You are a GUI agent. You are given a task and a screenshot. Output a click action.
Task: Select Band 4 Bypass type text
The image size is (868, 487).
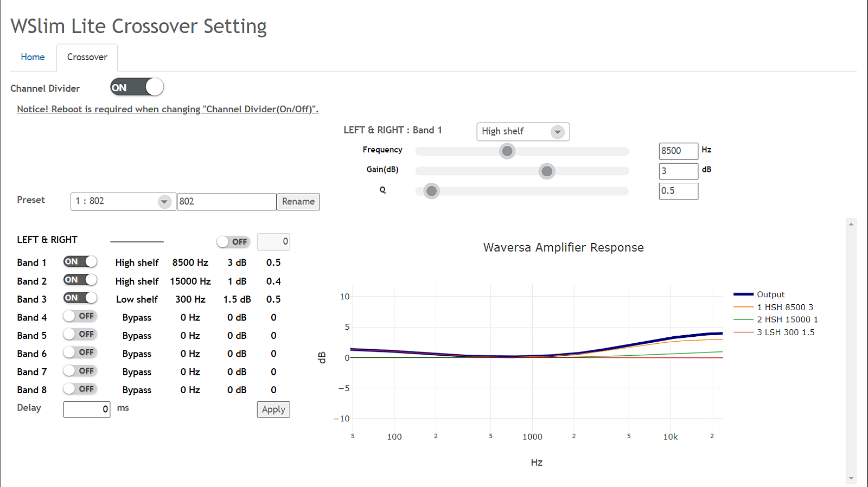137,318
